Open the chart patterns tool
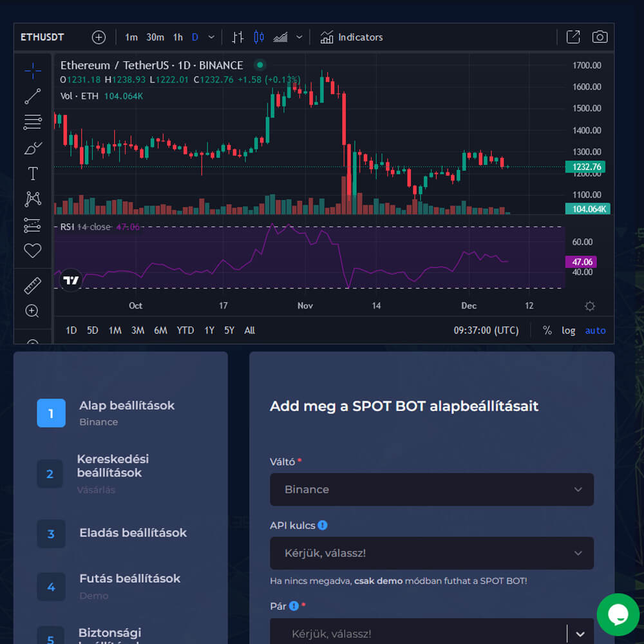 pyautogui.click(x=32, y=199)
